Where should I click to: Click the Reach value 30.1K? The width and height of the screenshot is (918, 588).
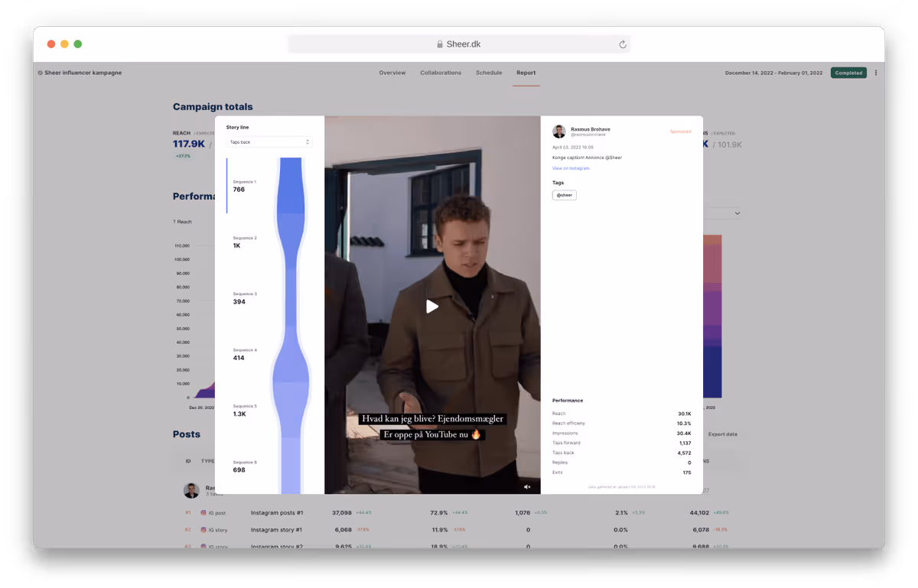pos(684,414)
